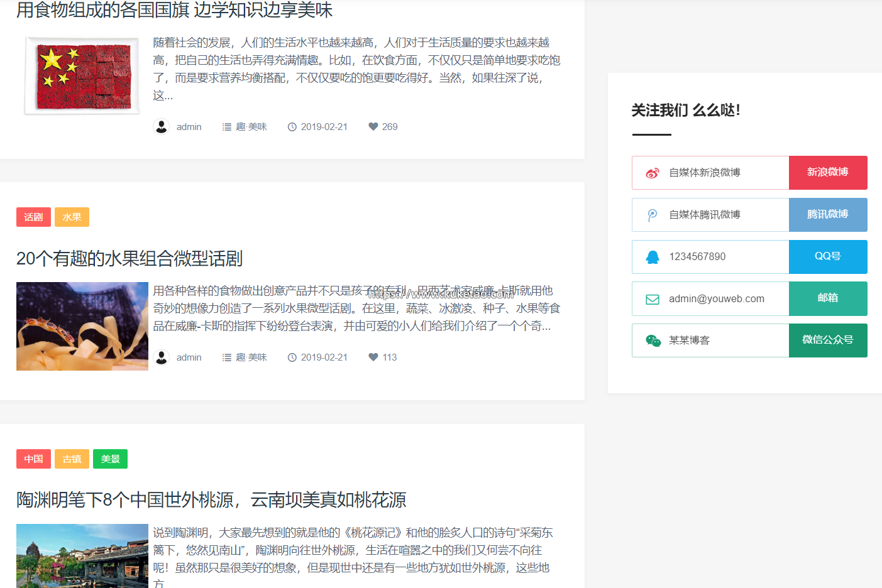Click the QQ penguin icon
The image size is (882, 588).
[653, 257]
